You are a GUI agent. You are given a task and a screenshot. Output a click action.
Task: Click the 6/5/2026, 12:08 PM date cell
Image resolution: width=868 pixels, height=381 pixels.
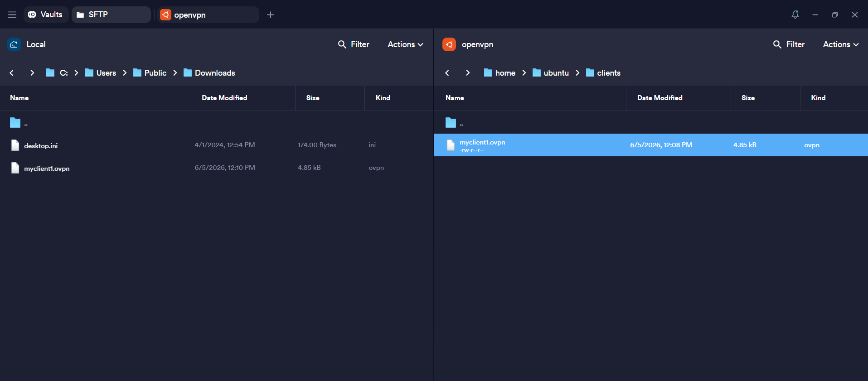click(x=661, y=145)
